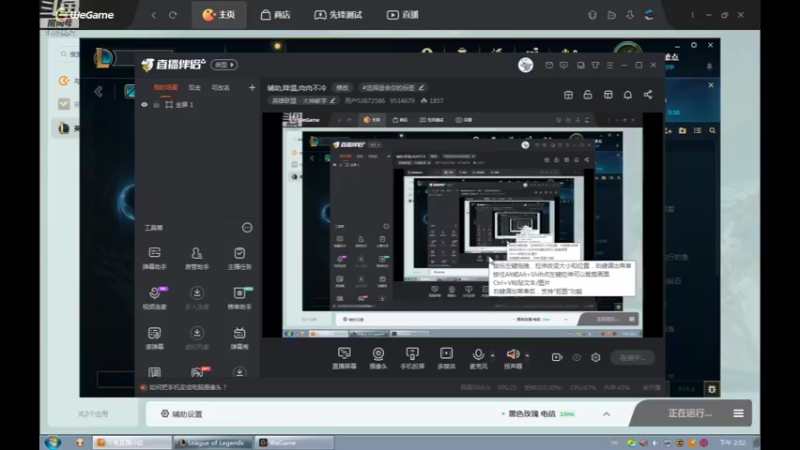Add 手机投屏 phone casting source
Viewport: 800px width, 450px height.
point(412,358)
